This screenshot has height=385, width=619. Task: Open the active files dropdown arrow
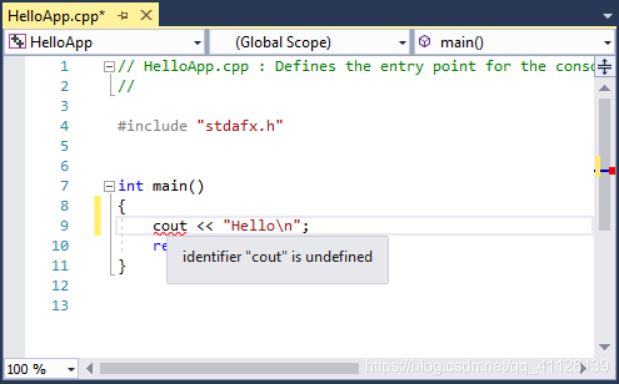tap(608, 16)
